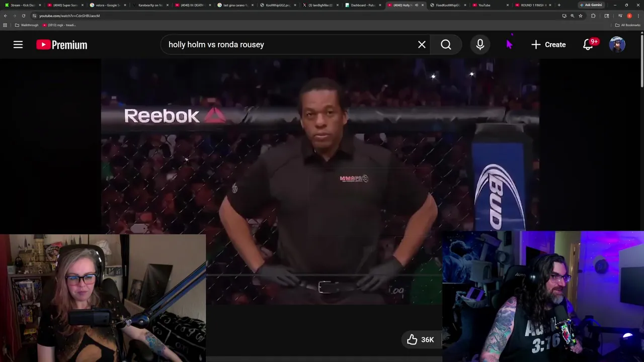Click the magnifier search button
644x362 pixels.
point(446,45)
